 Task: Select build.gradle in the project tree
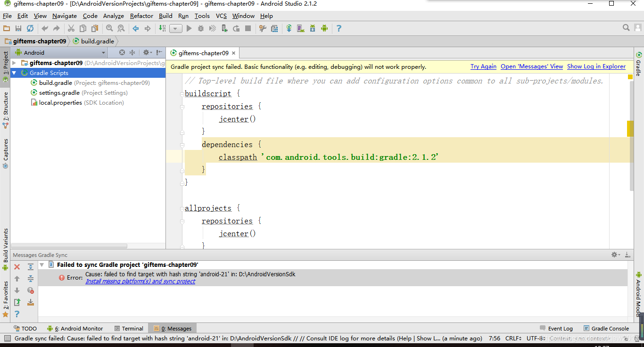(x=91, y=83)
